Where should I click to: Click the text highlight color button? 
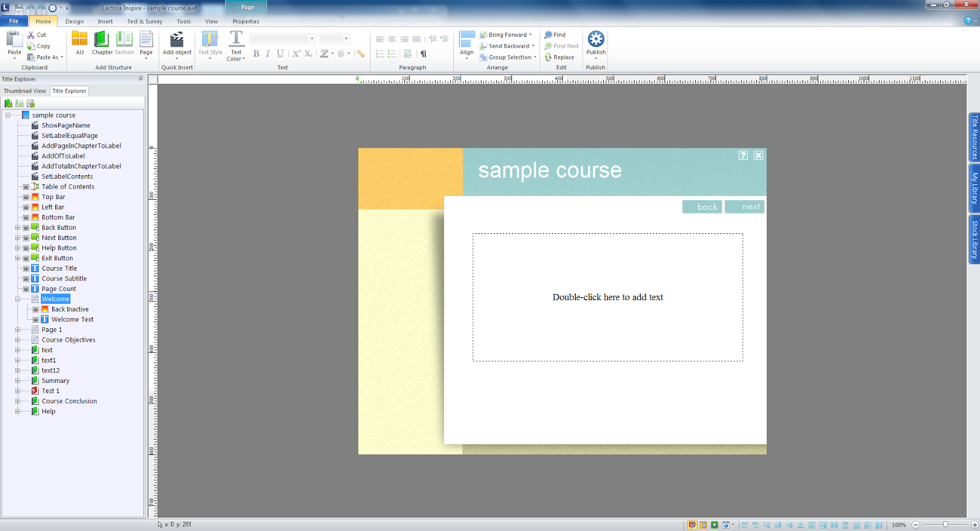click(324, 54)
